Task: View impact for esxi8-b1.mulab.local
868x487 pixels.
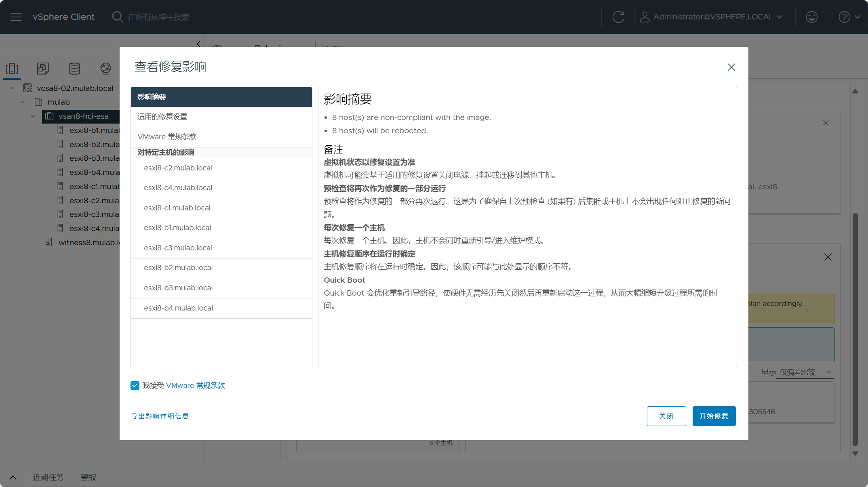Action: [221, 228]
